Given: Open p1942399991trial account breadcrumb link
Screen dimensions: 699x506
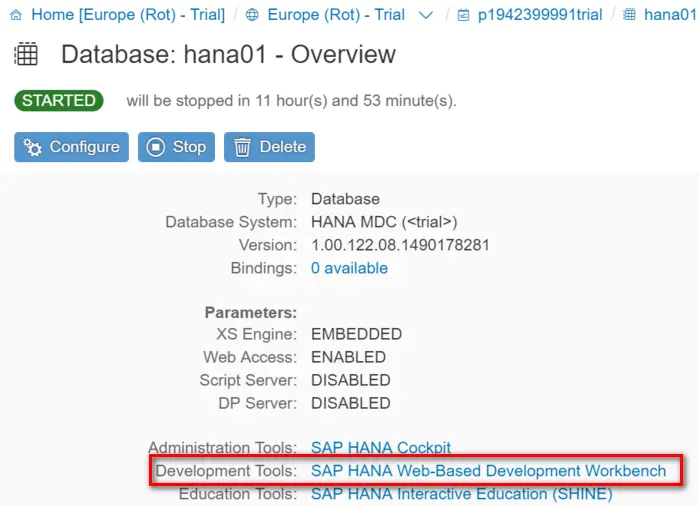Looking at the screenshot, I should [540, 15].
